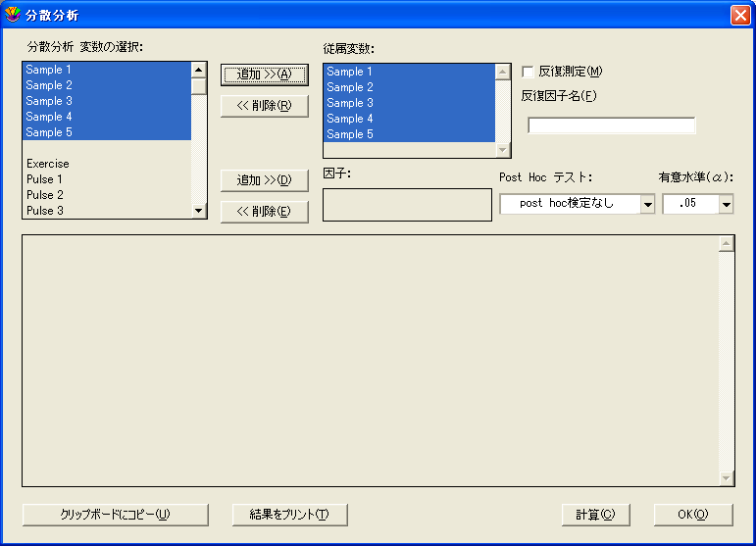756x546 pixels.
Task: Select Sample 2 in variable selection list
Action: coord(107,85)
